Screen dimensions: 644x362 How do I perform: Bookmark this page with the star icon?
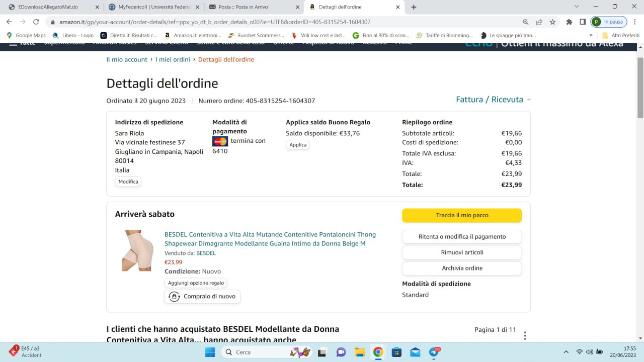(552, 22)
